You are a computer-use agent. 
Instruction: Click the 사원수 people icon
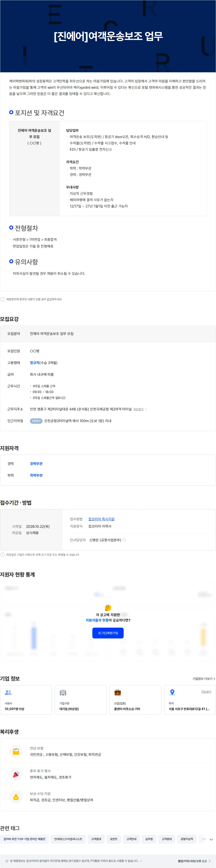pyautogui.click(x=8, y=693)
